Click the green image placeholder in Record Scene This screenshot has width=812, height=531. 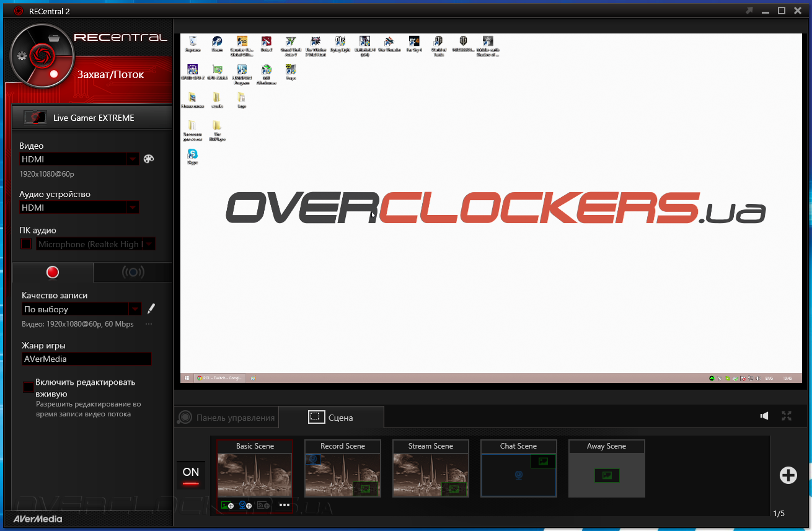coord(366,489)
